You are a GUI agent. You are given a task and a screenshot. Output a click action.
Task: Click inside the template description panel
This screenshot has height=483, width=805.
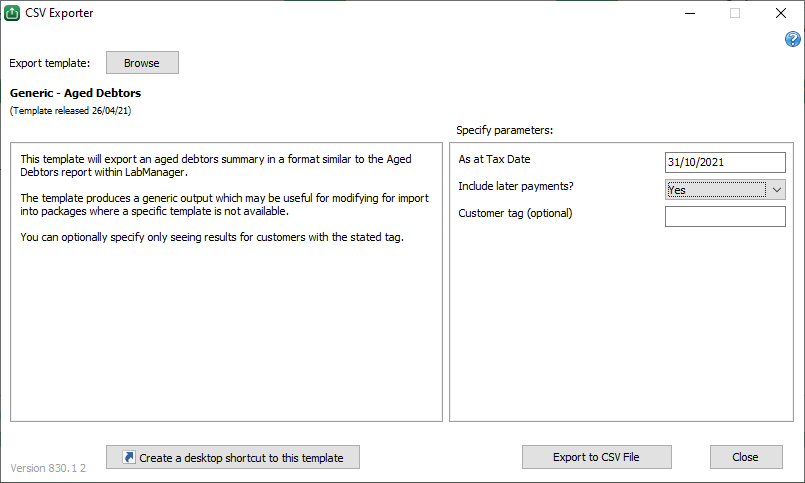[226, 320]
